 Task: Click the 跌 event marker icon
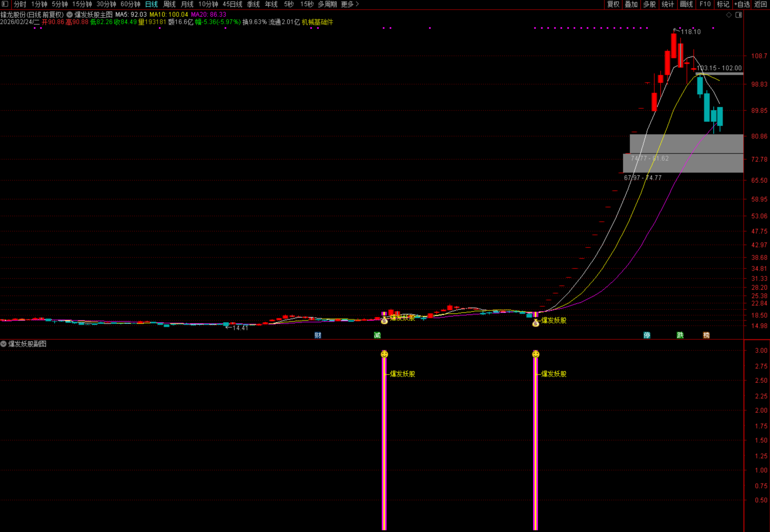click(x=680, y=335)
